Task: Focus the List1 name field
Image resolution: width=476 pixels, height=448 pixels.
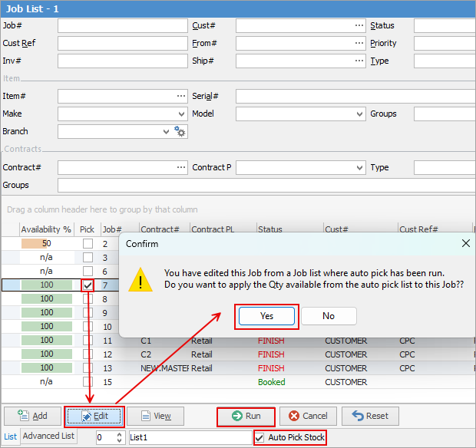Action: click(x=190, y=437)
